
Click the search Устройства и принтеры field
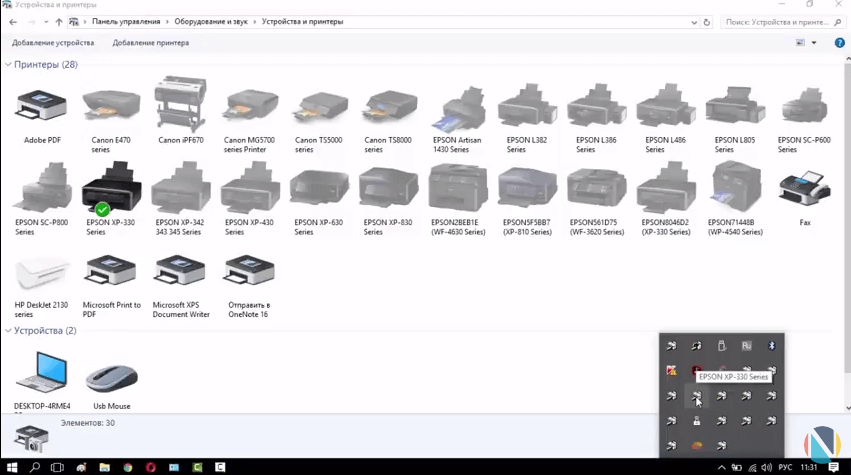click(783, 22)
